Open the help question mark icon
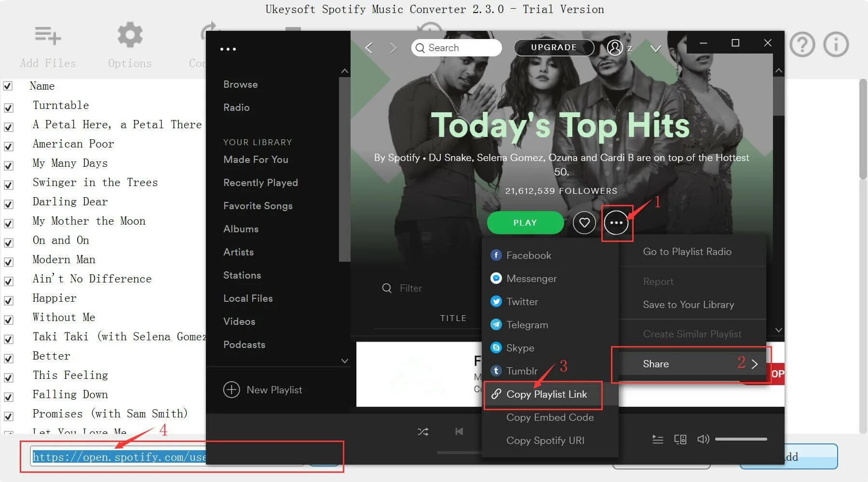 tap(802, 45)
